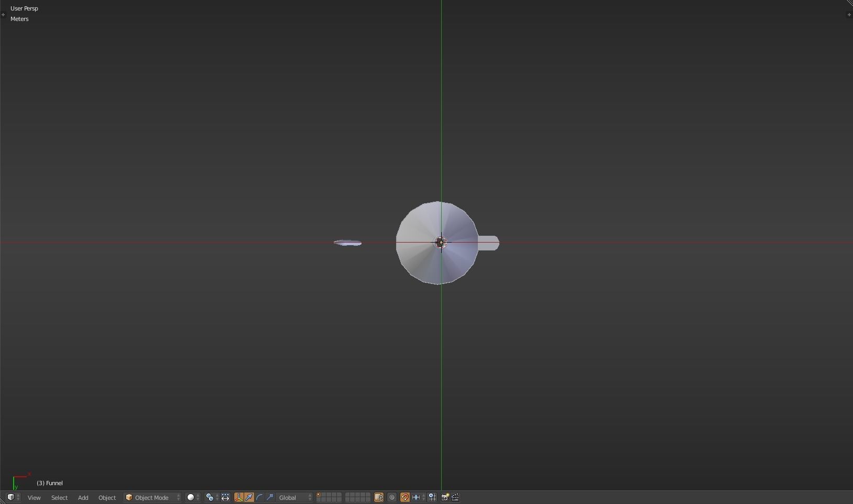
Task: Open the Object Mode dropdown
Action: [x=152, y=497]
